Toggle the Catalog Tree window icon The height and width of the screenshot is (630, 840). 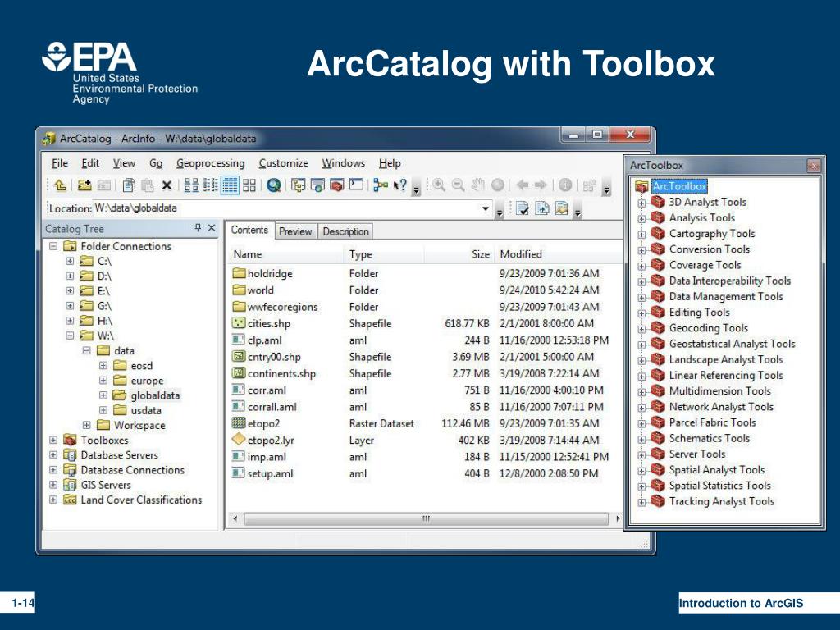point(299,185)
